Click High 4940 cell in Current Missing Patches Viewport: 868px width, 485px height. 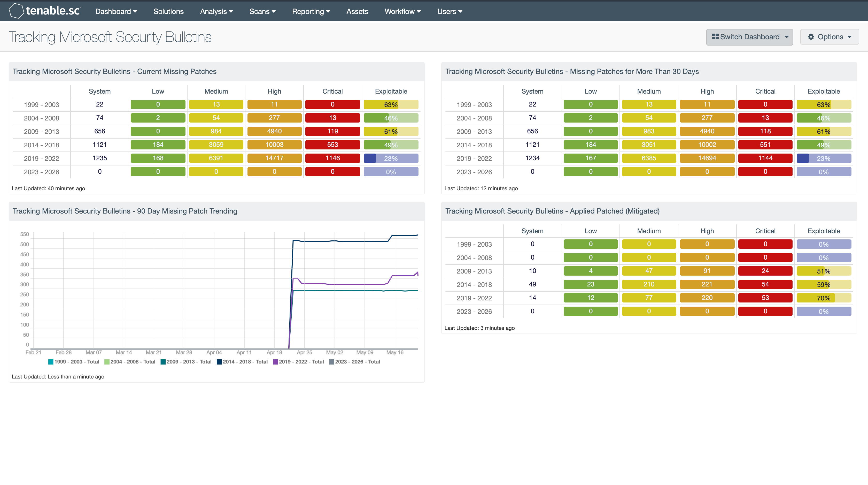(x=274, y=131)
